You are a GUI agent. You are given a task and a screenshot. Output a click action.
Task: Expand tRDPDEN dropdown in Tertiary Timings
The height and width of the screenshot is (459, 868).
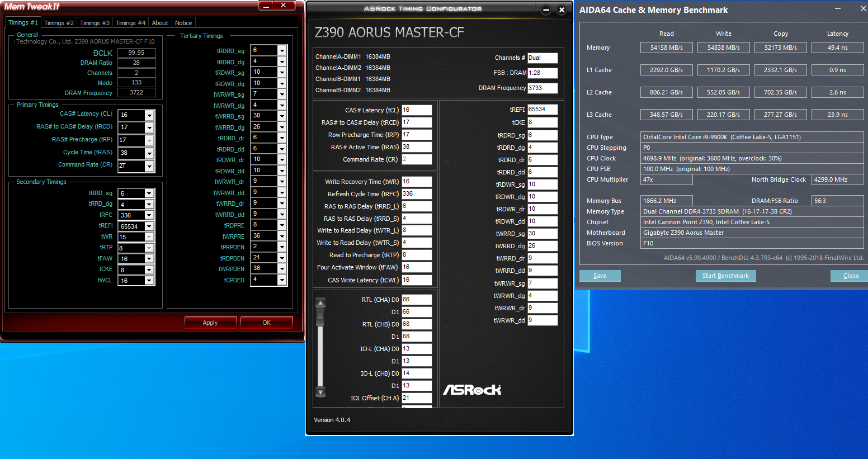pos(282,258)
